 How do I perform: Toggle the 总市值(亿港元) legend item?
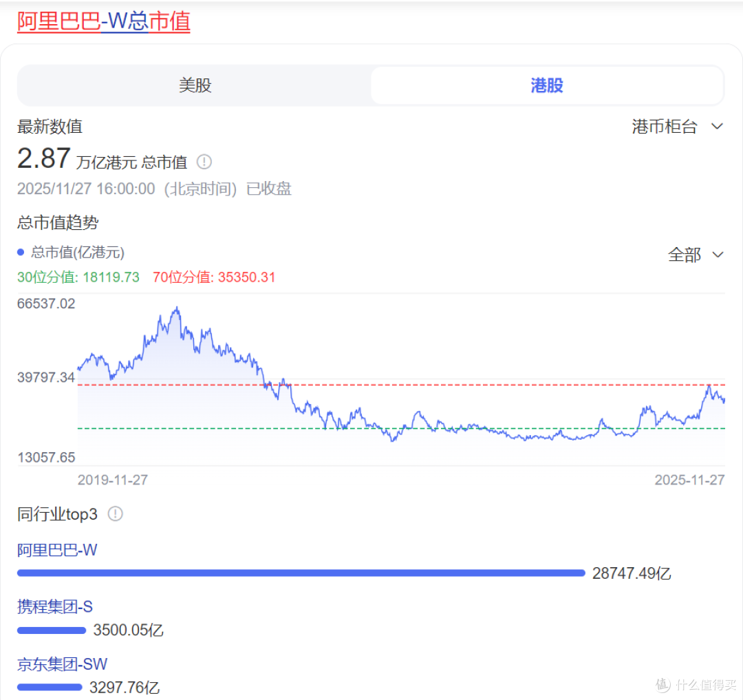pos(71,252)
